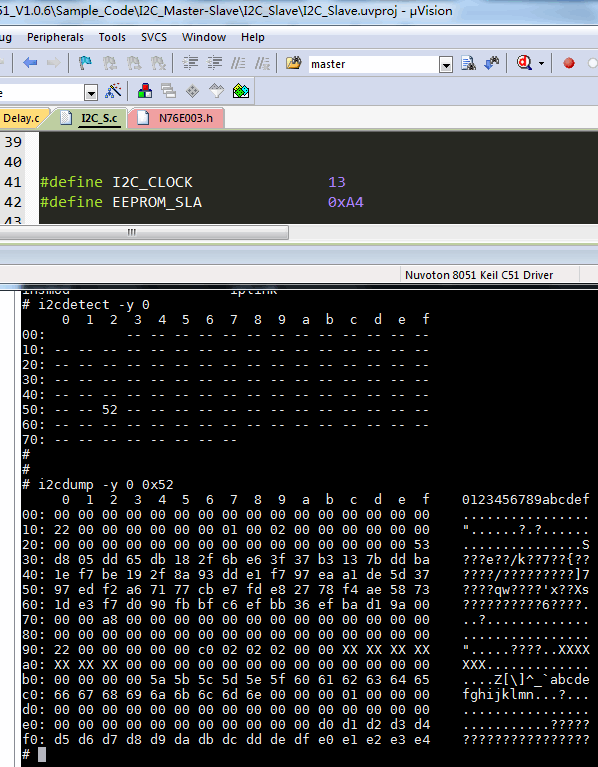Switch to the Delay.c tab
598x767 pixels.
click(21, 118)
